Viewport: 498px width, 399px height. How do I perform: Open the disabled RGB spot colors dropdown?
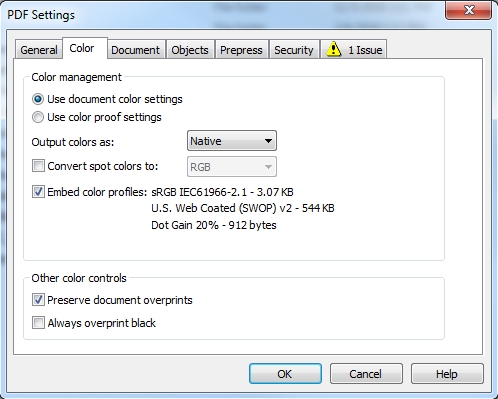pyautogui.click(x=232, y=167)
